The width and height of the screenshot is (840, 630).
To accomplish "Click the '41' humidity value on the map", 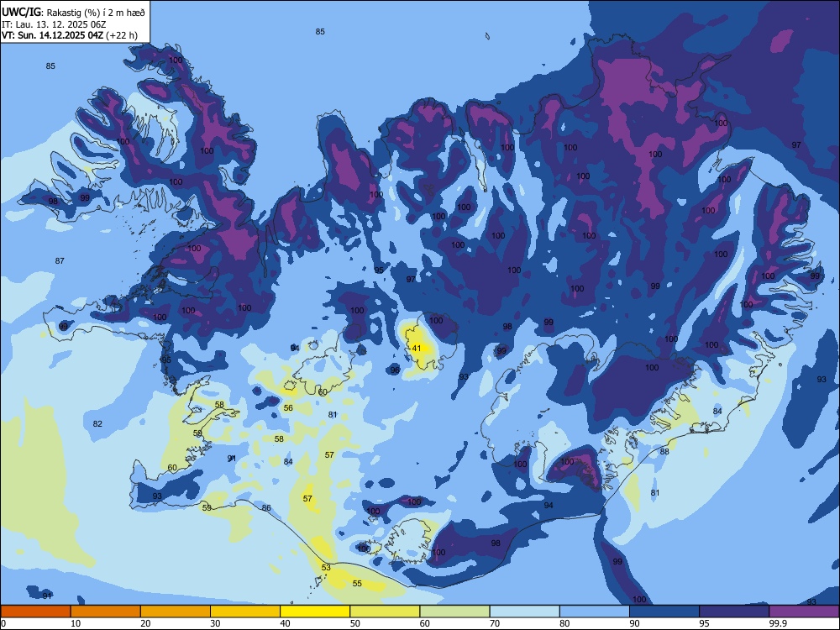I will 417,349.
